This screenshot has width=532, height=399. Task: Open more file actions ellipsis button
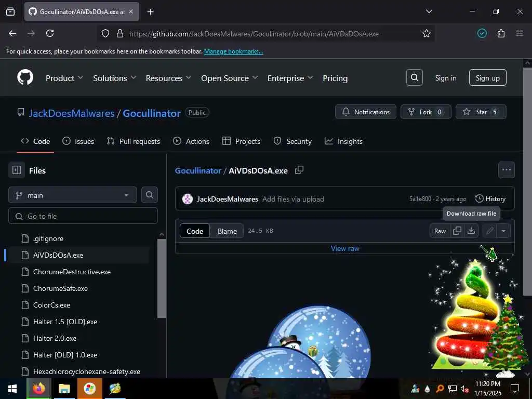tap(506, 170)
